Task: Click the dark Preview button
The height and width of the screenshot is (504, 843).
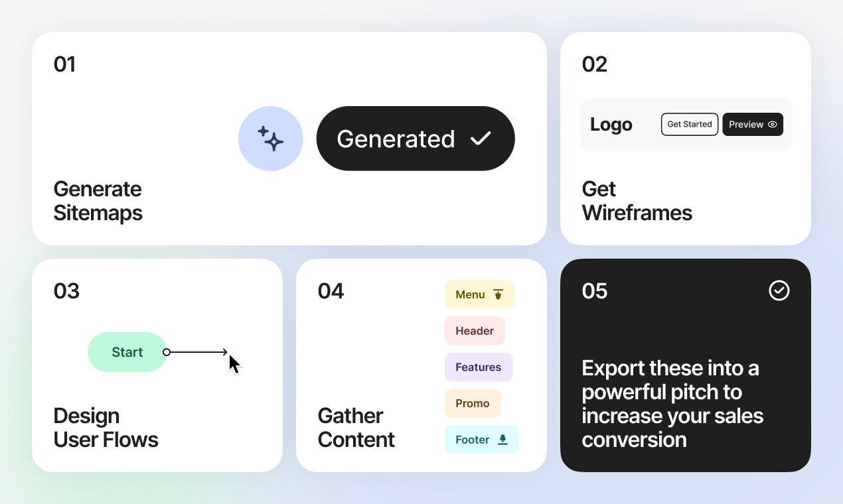Action: (753, 125)
